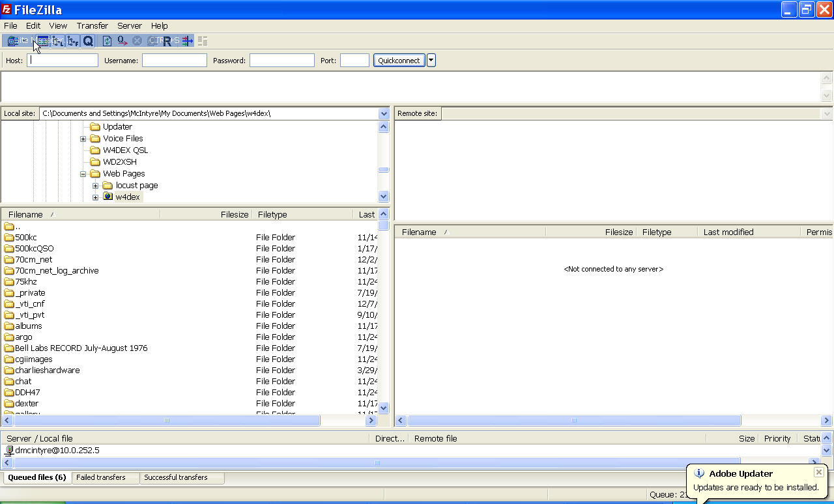Screen dimensions: 834x504
Task: Click the synchronized browsing toolbar icon
Action: click(x=203, y=41)
